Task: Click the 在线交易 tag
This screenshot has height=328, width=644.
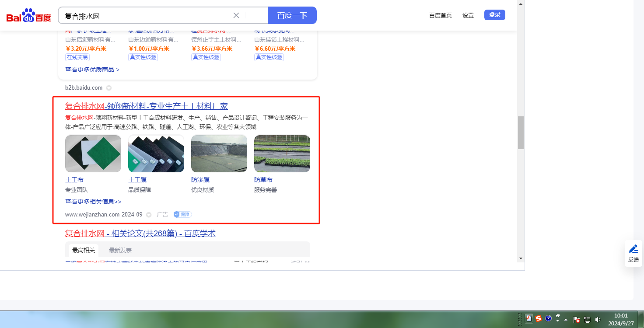Action: [x=77, y=57]
